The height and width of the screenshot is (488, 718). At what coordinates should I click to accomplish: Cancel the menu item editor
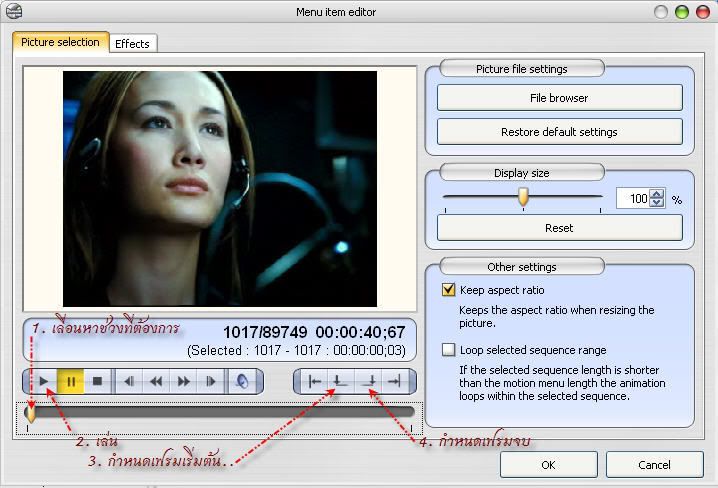(654, 465)
